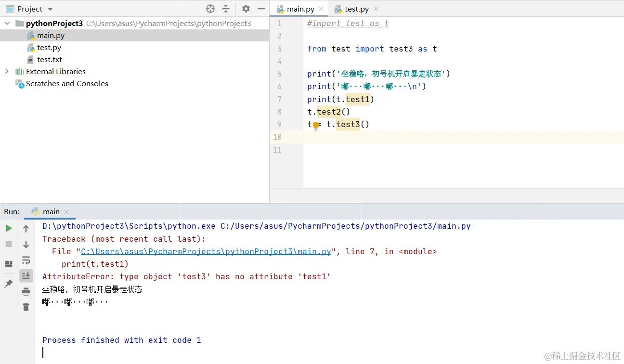Viewport: 624px width, 364px height.
Task: Click the commented '#import test as t' line
Action: click(348, 23)
